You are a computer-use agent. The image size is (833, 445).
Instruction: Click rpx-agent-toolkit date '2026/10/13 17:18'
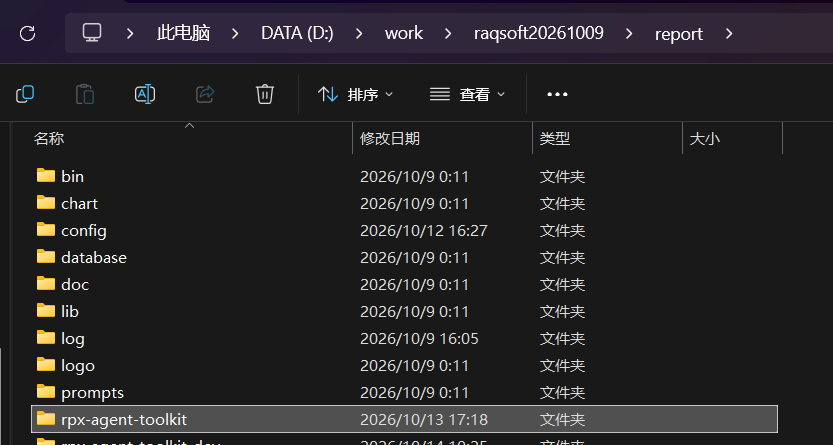click(x=424, y=420)
